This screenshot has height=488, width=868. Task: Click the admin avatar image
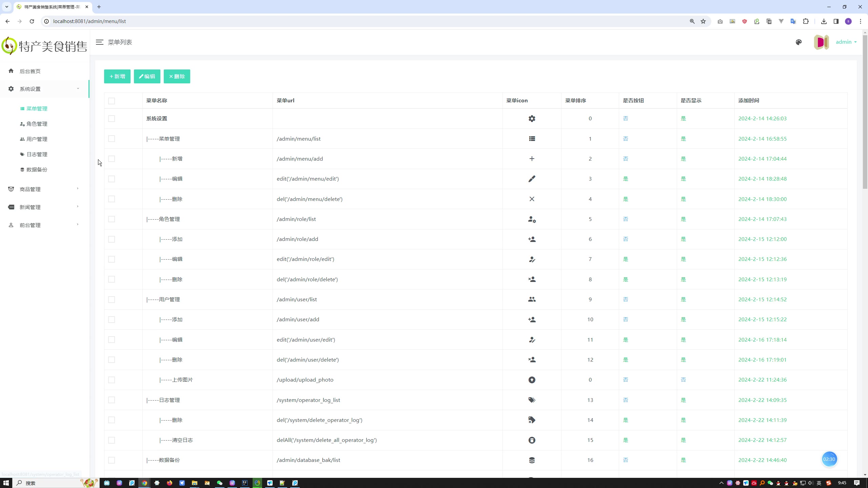tap(821, 42)
